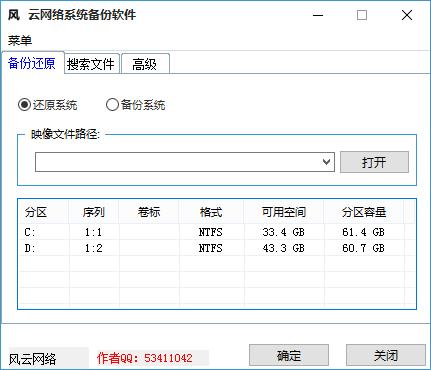Minimize the backup software window
The height and width of the screenshot is (370, 431).
(x=318, y=15)
